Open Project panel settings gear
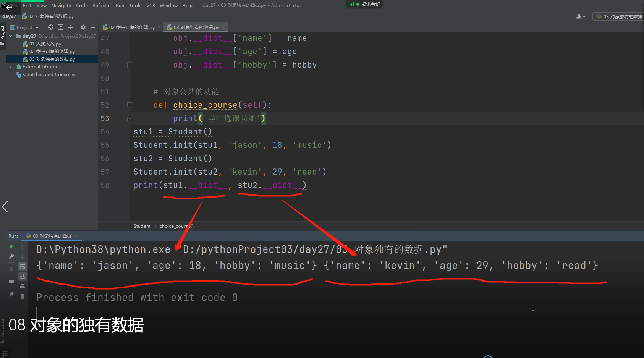 click(x=83, y=27)
